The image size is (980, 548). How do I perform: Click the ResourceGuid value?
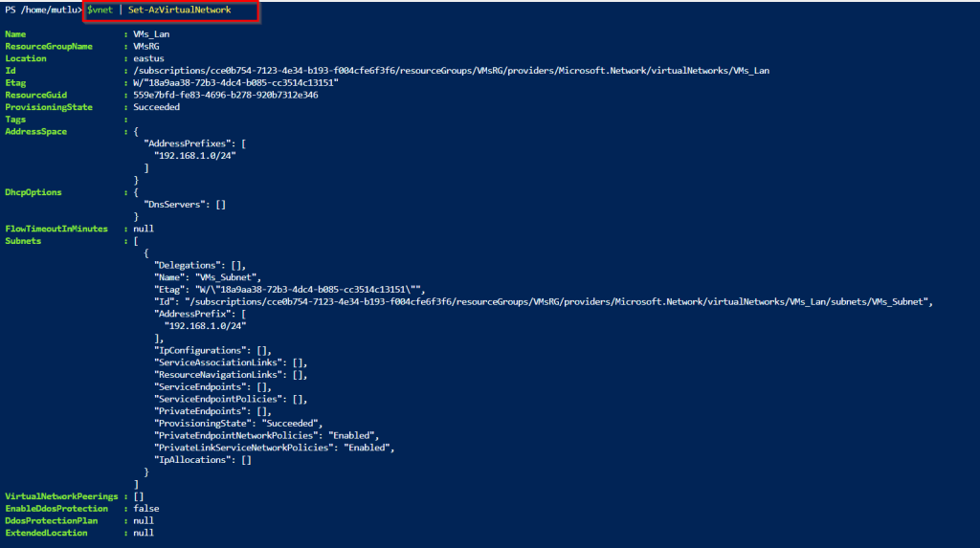[x=226, y=95]
